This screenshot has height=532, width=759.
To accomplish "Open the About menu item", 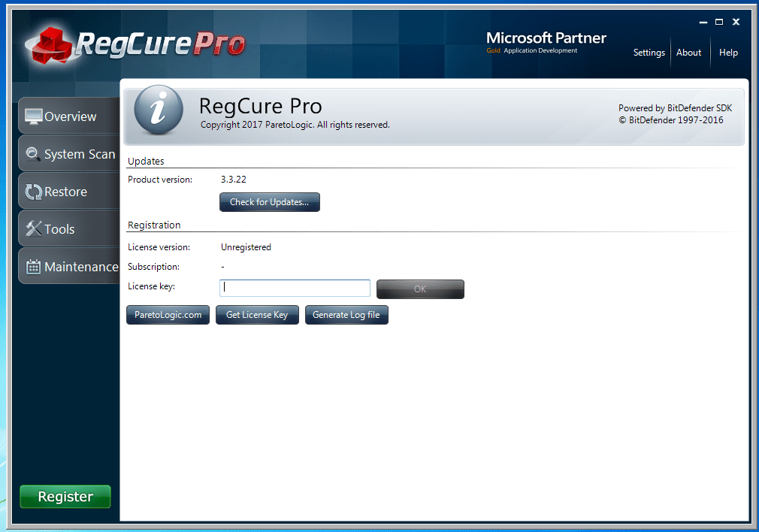I will click(688, 53).
